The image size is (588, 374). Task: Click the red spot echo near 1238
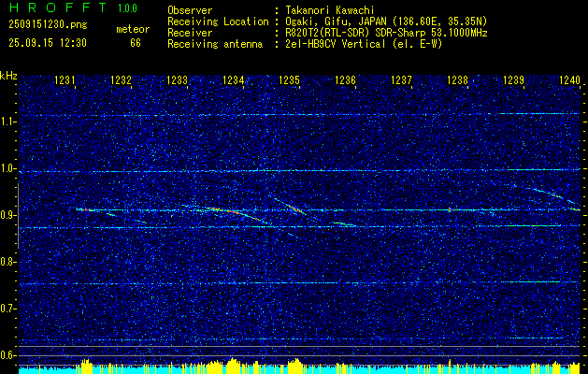(450, 209)
